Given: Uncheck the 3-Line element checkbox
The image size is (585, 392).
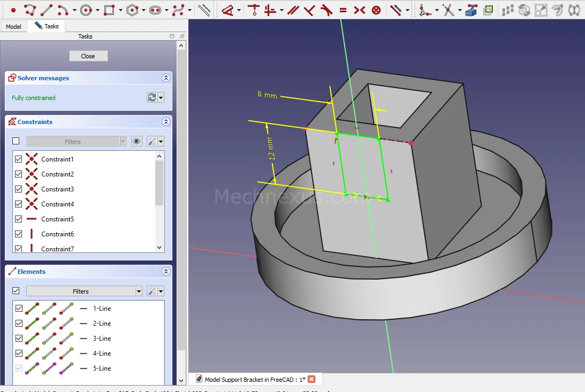Looking at the screenshot, I should tap(19, 339).
